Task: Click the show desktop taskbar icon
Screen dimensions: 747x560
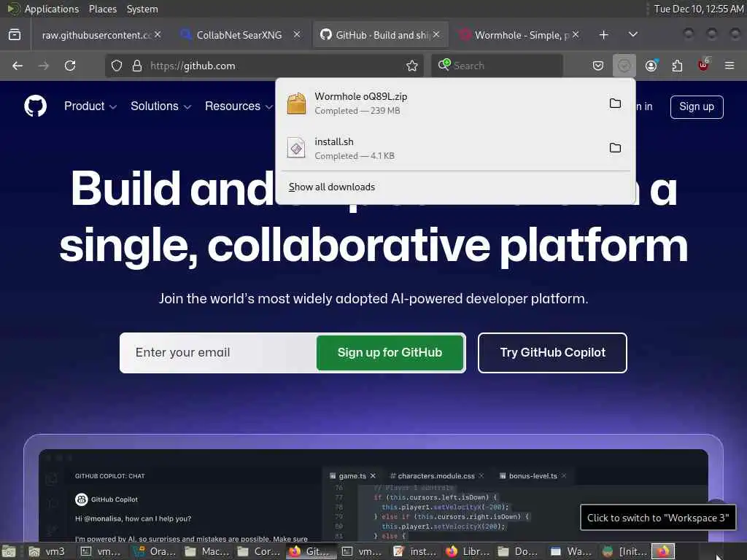Action: (9, 551)
